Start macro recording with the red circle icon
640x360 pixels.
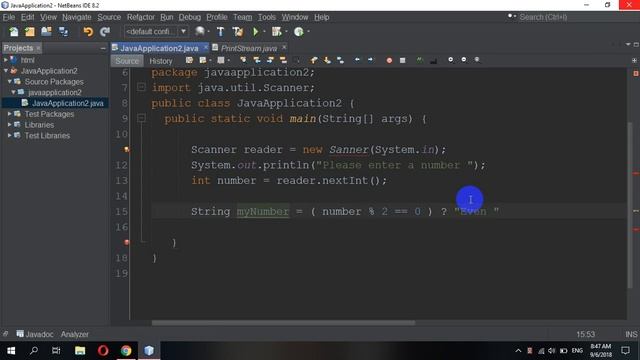tap(389, 60)
